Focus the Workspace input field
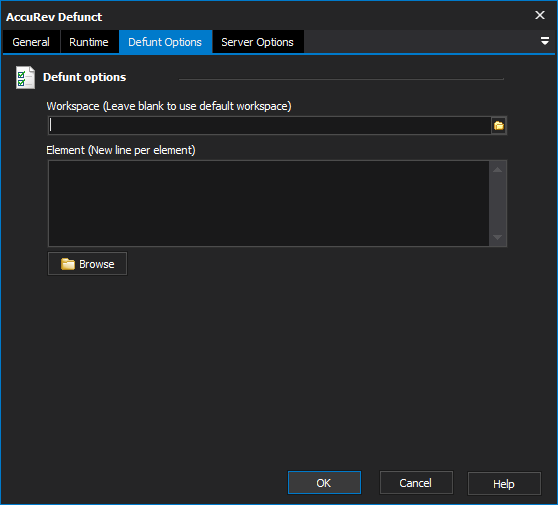 (270, 126)
